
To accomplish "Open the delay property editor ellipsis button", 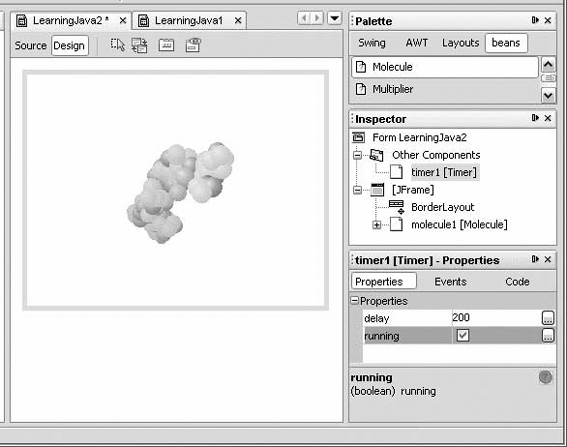I will tap(548, 318).
